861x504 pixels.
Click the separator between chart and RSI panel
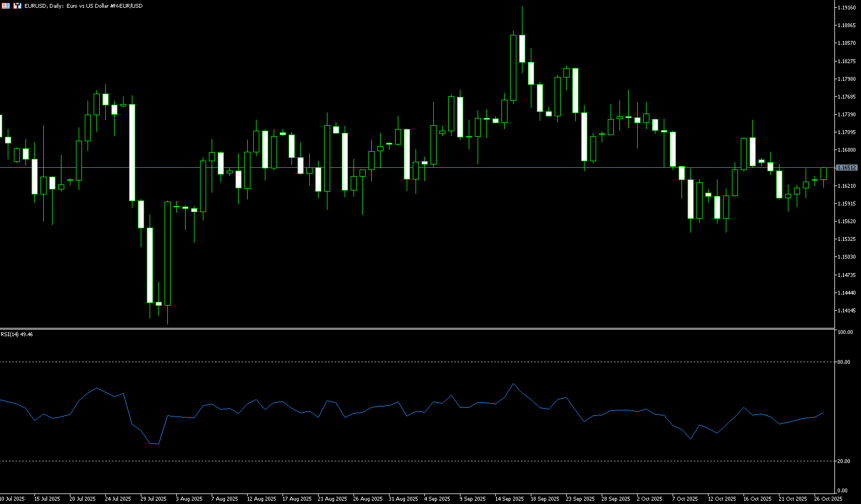point(416,329)
